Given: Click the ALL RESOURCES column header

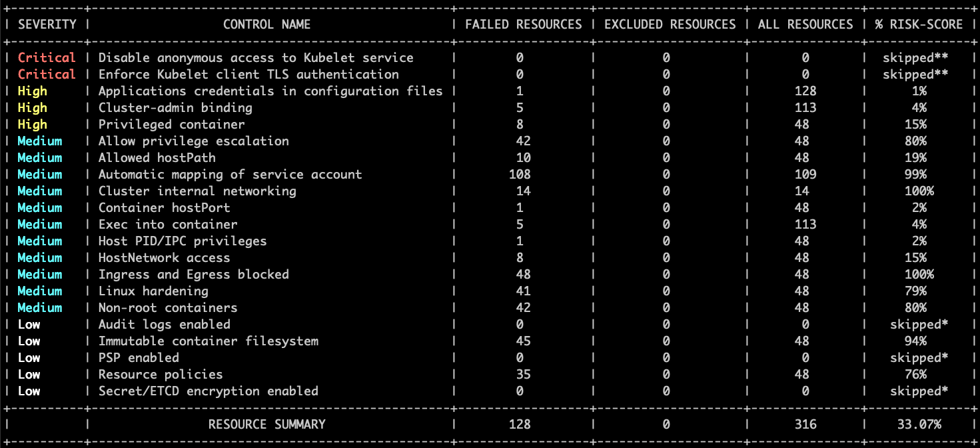Looking at the screenshot, I should pos(805,25).
